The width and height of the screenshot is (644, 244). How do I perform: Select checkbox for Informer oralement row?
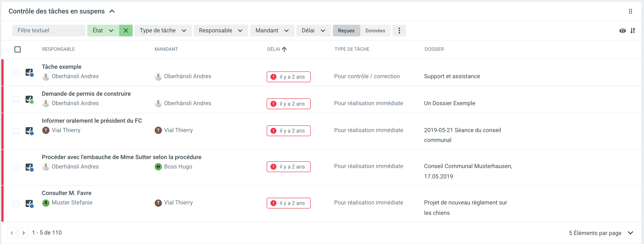16,131
